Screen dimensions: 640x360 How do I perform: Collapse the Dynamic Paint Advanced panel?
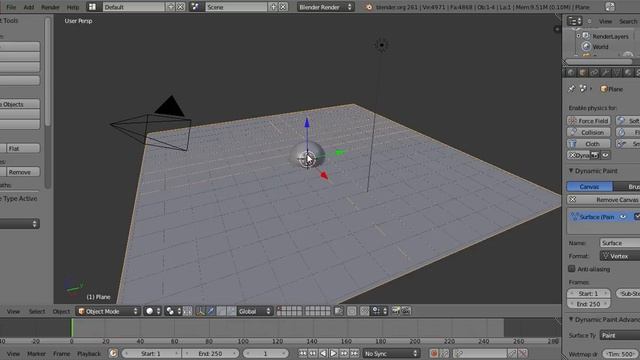click(571, 319)
